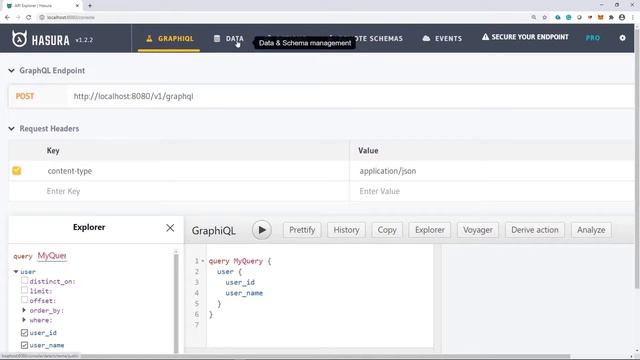This screenshot has height=360, width=640.
Task: Click the Events cloud icon
Action: pyautogui.click(x=426, y=38)
